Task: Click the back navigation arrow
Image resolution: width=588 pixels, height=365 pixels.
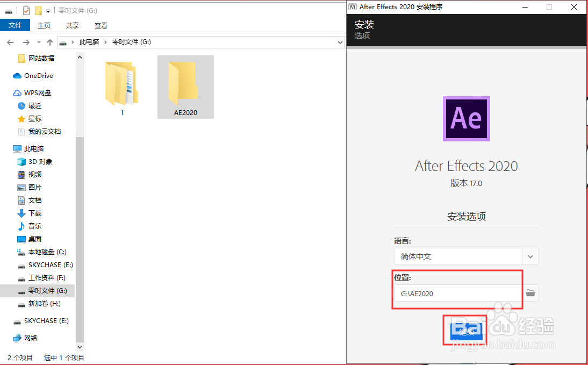Action: [x=10, y=42]
